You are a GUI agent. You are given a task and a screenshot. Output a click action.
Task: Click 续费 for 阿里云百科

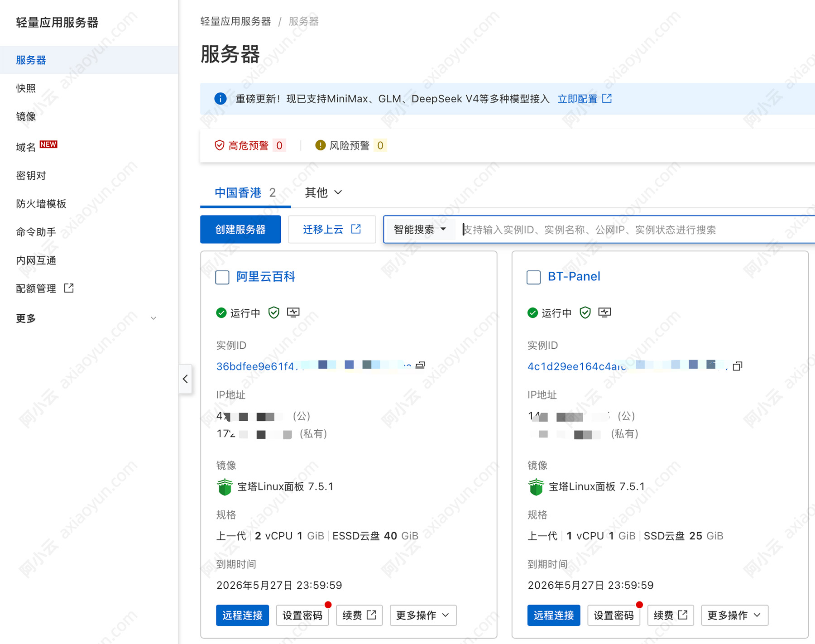(x=360, y=615)
